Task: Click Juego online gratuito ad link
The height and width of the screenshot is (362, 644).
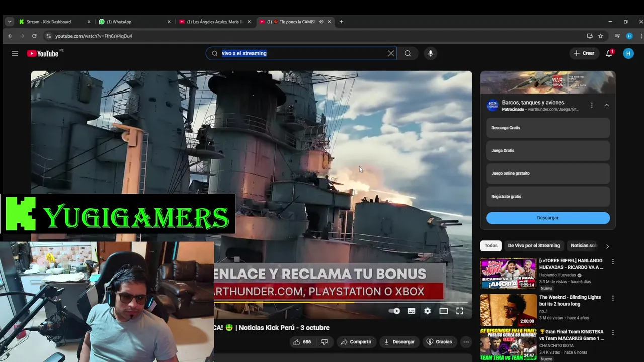Action: (x=548, y=173)
